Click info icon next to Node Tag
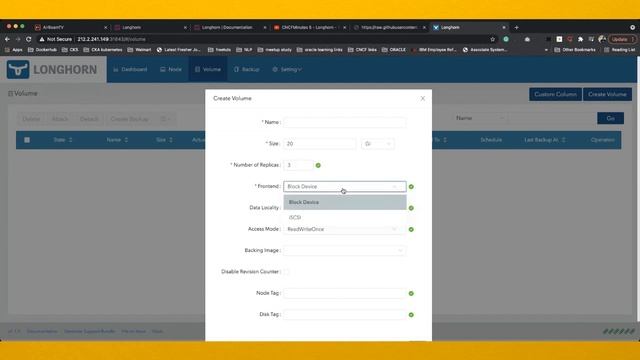 pos(411,293)
